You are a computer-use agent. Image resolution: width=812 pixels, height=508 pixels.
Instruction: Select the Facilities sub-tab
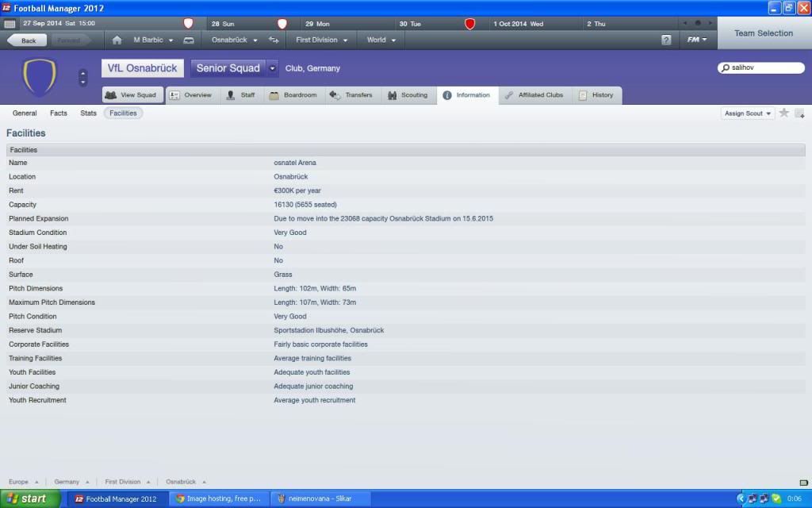(x=123, y=113)
